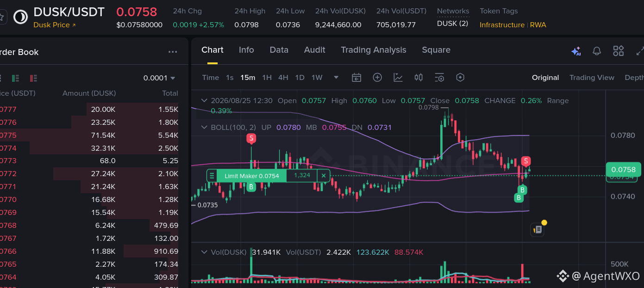Image resolution: width=644 pixels, height=288 pixels.
Task: Click the add circle plus icon
Action: click(377, 78)
